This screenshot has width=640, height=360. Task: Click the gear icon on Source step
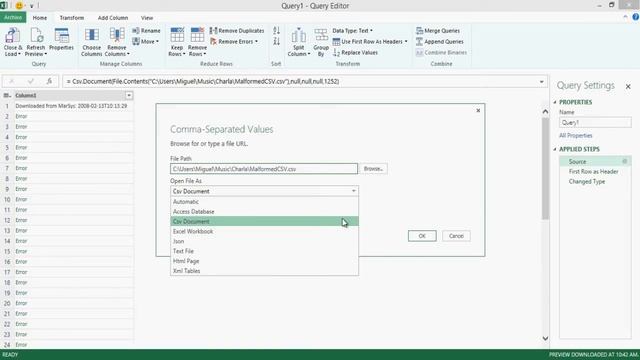pos(624,162)
